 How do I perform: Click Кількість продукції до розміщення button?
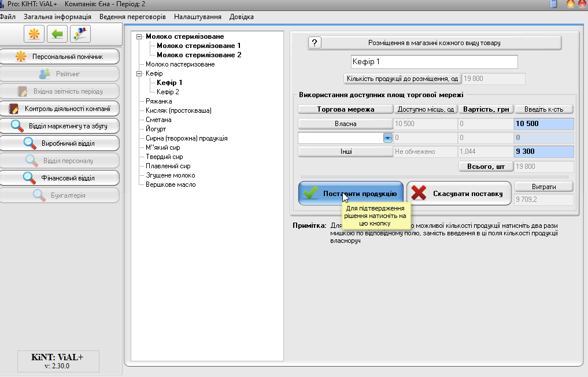pos(402,79)
